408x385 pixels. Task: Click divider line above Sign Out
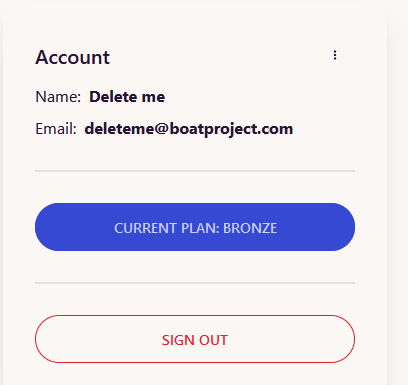[195, 283]
